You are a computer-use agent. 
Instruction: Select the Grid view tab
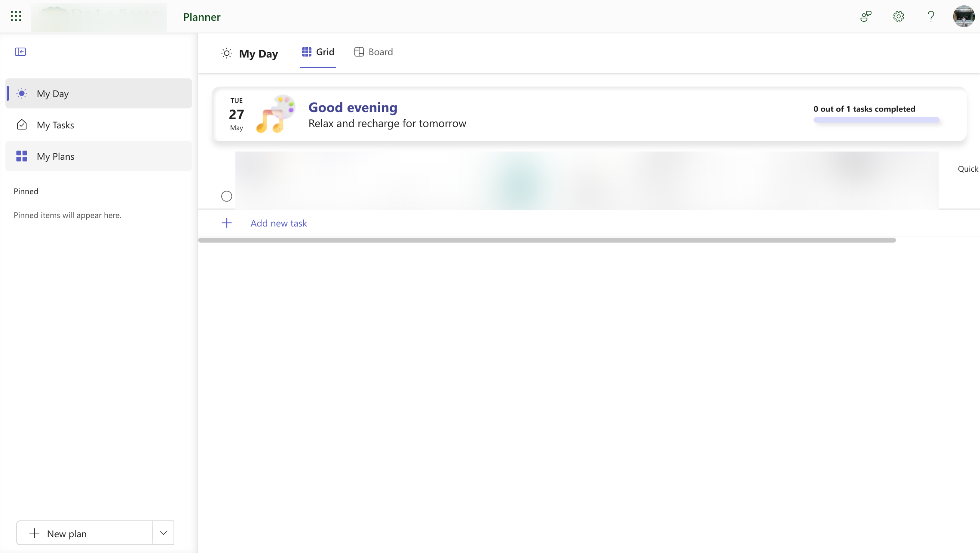[318, 52]
